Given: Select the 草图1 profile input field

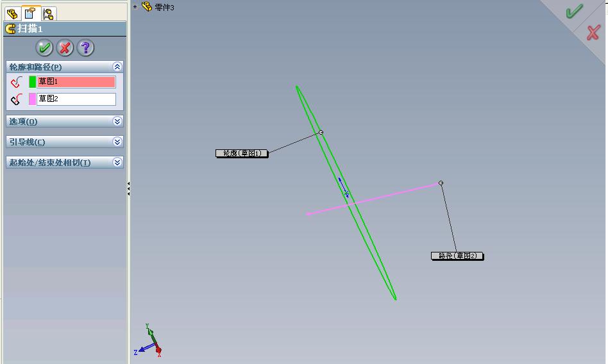Looking at the screenshot, I should (76, 82).
